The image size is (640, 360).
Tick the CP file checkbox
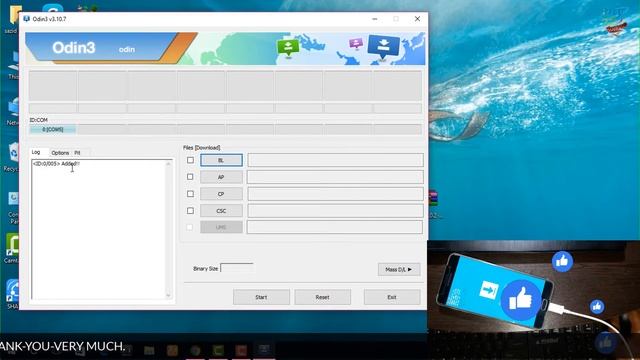190,194
